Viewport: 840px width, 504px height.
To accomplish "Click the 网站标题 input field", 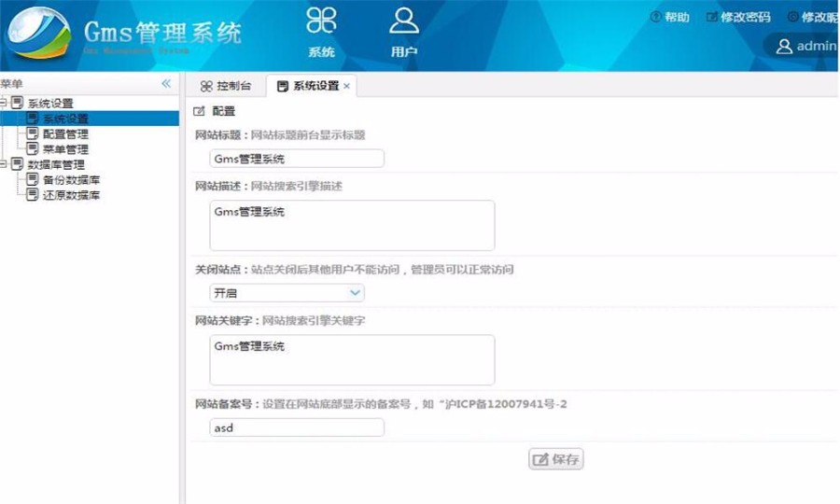I will pyautogui.click(x=297, y=159).
